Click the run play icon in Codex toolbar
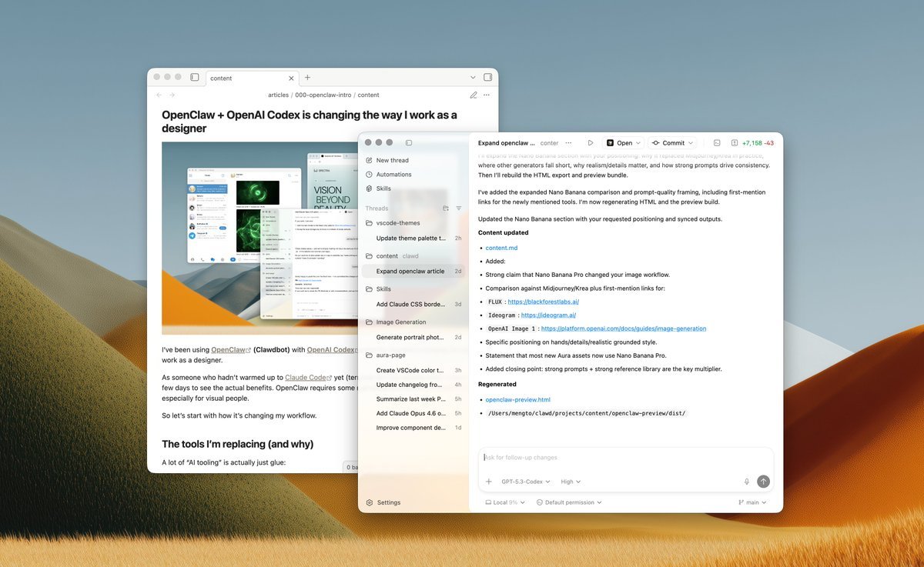The height and width of the screenshot is (567, 924). tap(591, 143)
